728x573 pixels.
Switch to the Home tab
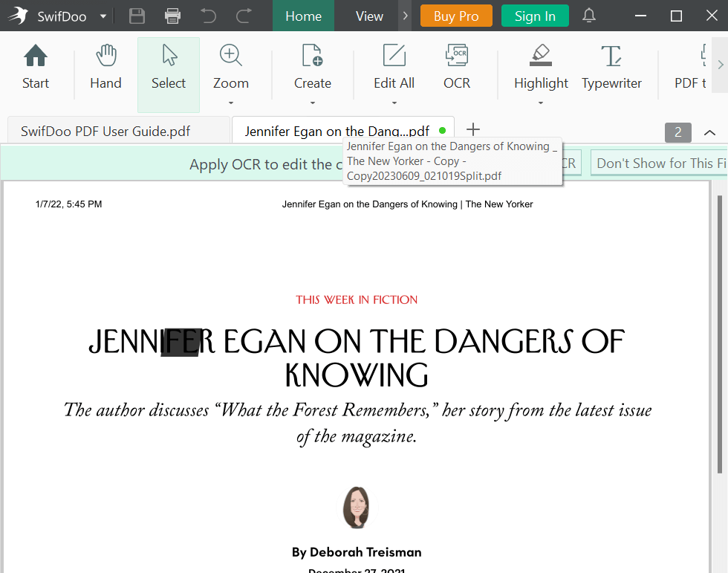click(x=303, y=16)
